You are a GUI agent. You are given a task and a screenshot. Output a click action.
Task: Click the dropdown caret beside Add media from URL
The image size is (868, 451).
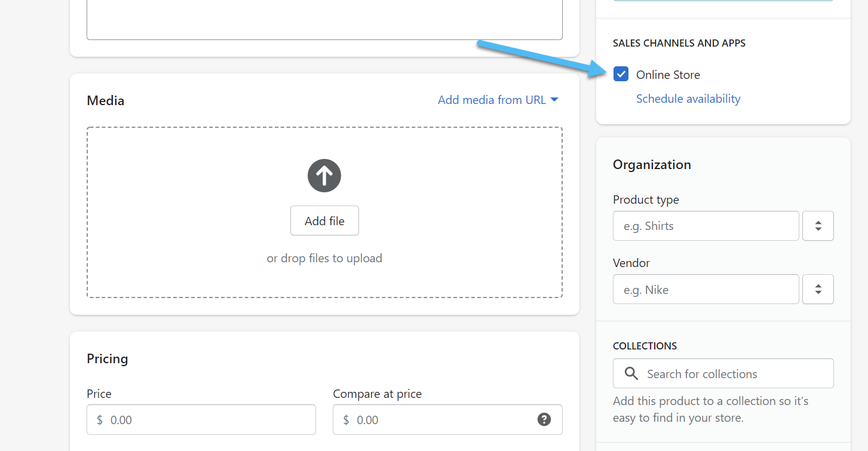(554, 100)
